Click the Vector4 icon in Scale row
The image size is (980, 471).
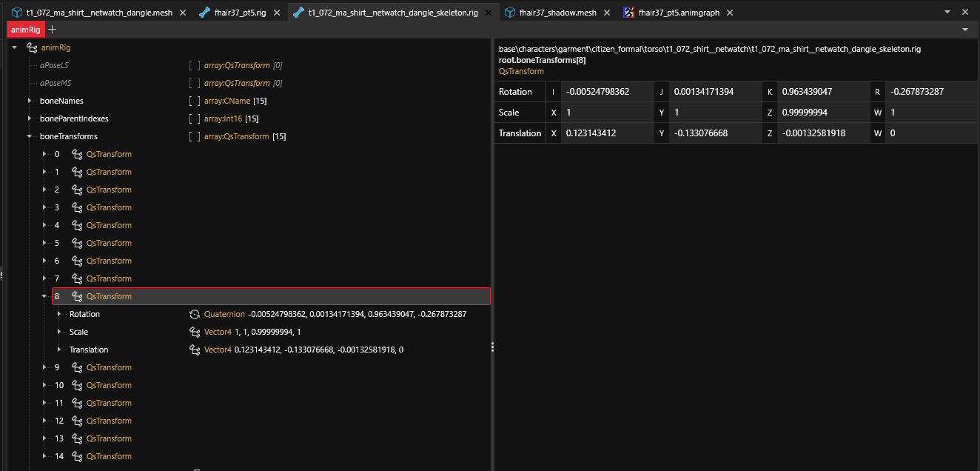click(195, 332)
